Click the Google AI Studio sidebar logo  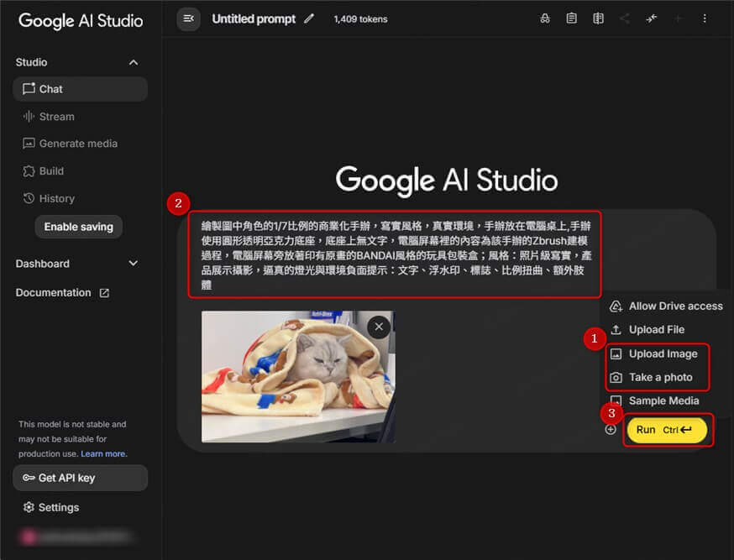point(81,21)
